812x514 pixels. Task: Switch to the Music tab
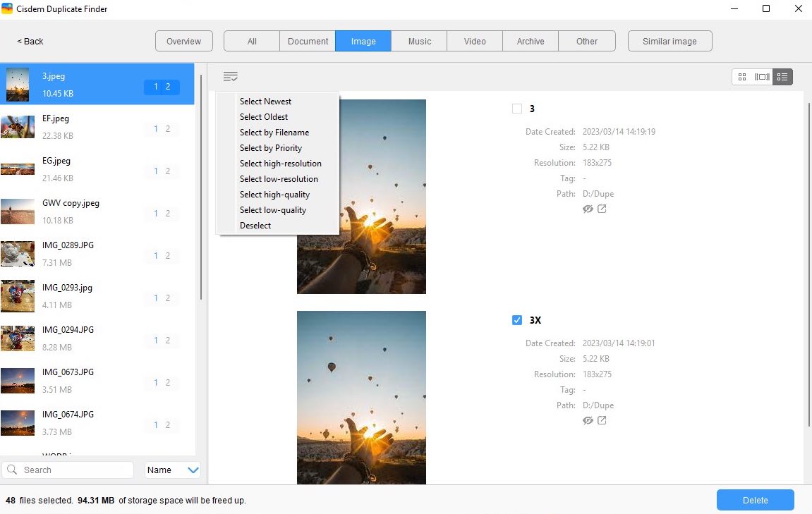420,42
